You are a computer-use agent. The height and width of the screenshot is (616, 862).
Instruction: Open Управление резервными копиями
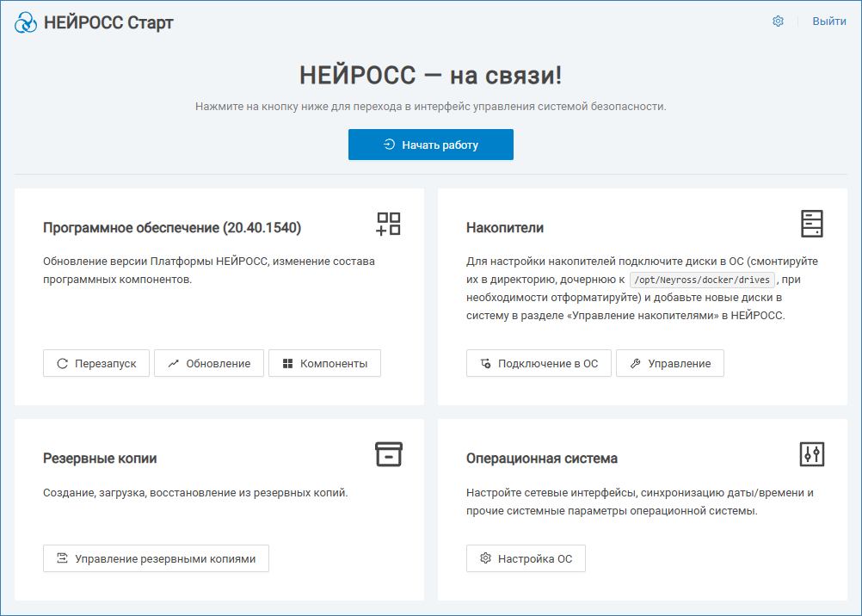(x=156, y=558)
